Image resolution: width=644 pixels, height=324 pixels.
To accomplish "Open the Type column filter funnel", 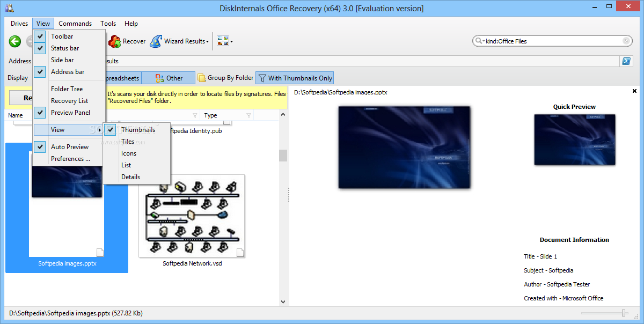I will click(248, 115).
